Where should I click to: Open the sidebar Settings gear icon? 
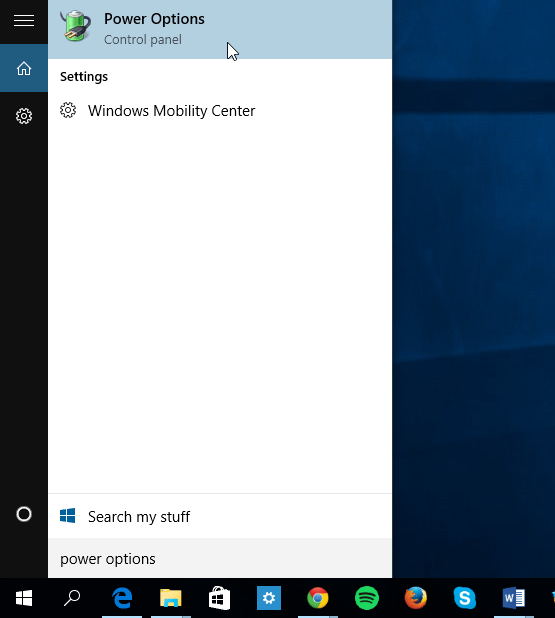click(x=24, y=116)
